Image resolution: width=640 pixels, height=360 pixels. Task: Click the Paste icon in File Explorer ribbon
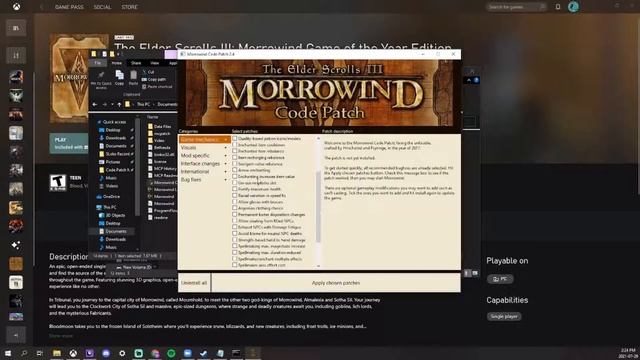(133, 78)
